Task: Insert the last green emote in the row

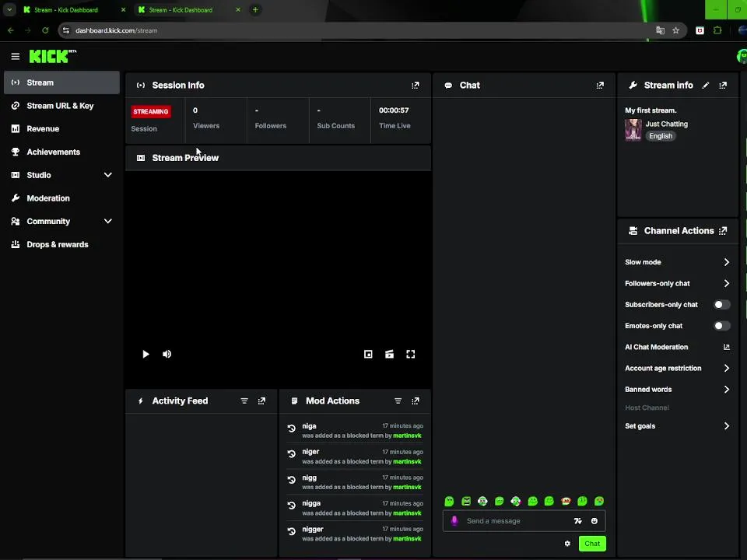Action: coord(599,501)
